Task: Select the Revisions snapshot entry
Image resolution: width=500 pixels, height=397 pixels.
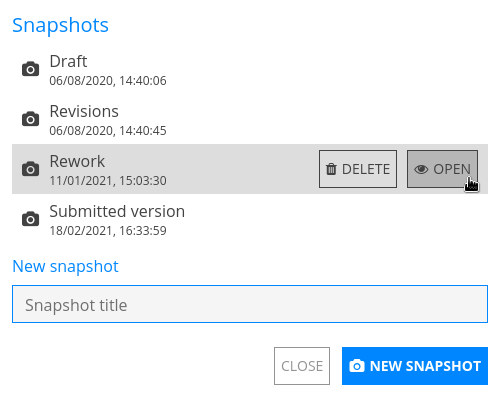Action: (250, 119)
